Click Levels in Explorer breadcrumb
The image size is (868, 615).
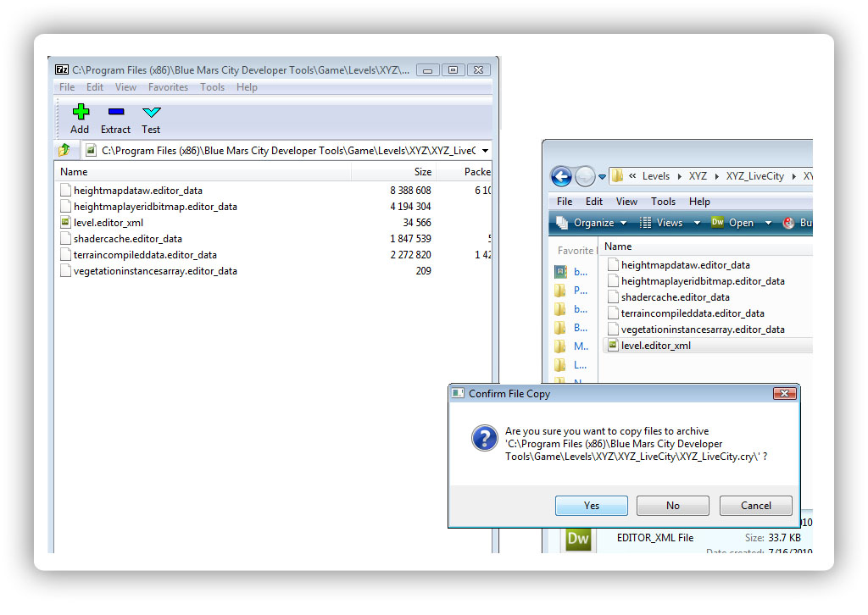(656, 176)
